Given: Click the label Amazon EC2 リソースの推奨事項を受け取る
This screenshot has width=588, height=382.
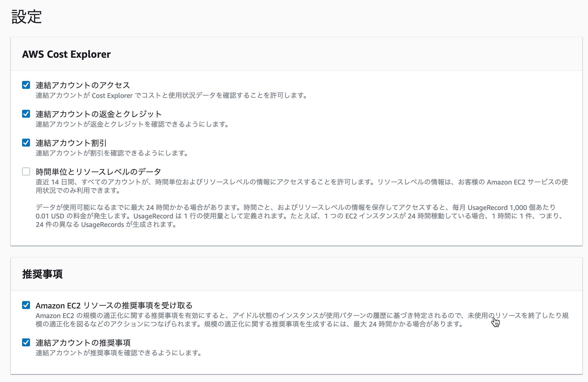Looking at the screenshot, I should click(x=114, y=305).
